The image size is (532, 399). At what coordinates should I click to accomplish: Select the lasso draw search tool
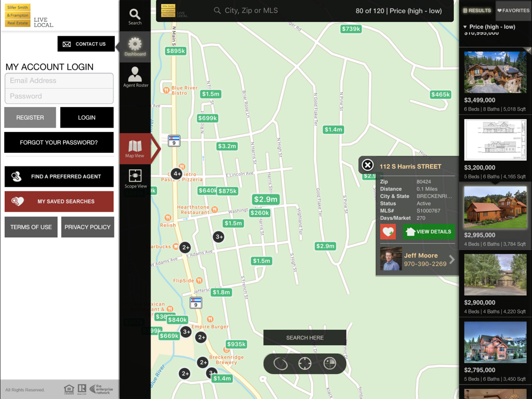tap(280, 364)
